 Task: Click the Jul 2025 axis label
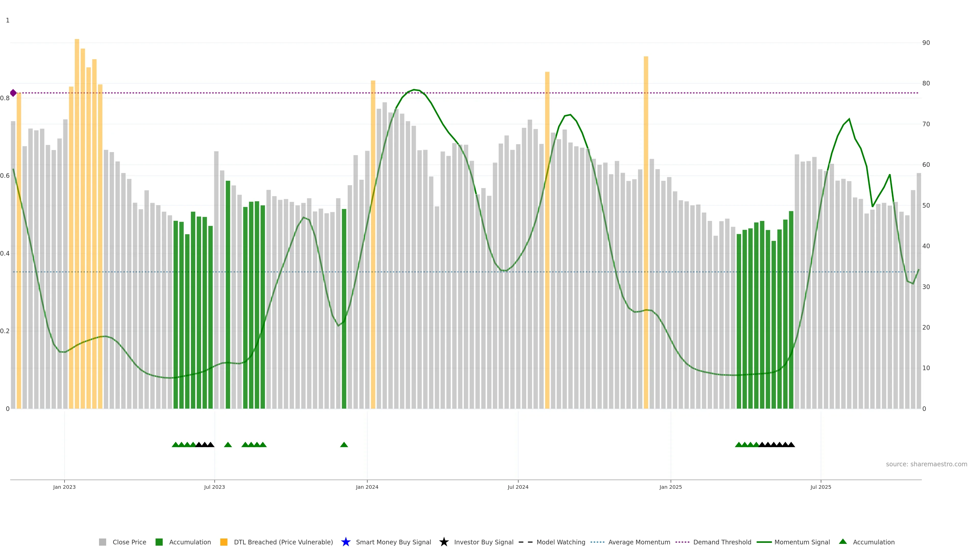(820, 487)
